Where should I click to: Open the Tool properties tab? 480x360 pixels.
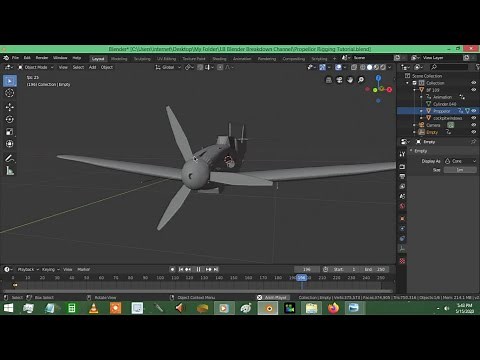click(402, 154)
